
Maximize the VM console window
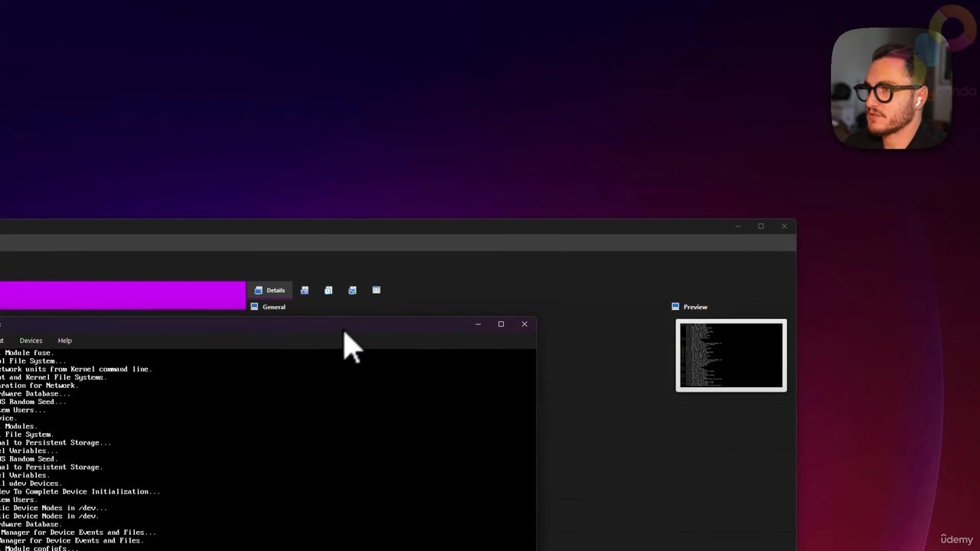pyautogui.click(x=501, y=324)
